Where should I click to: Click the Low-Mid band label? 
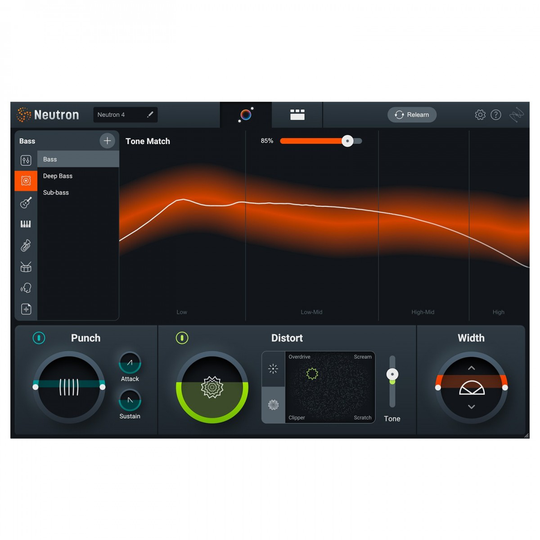coord(311,312)
